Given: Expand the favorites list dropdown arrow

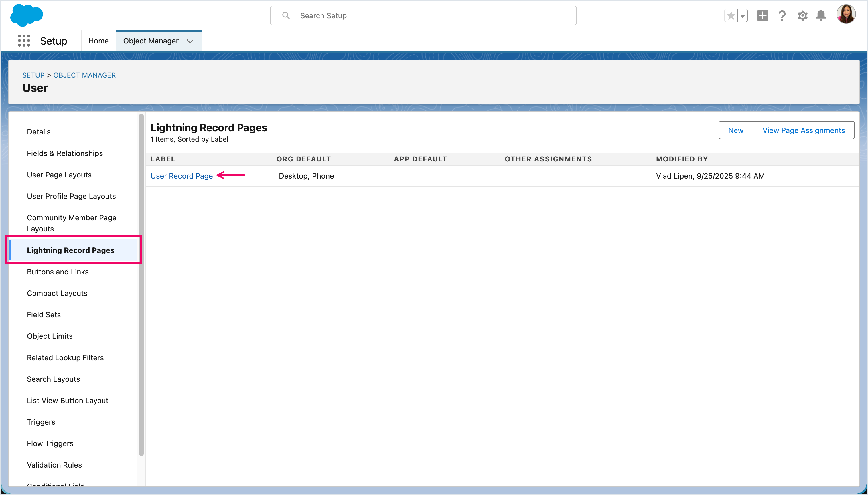Looking at the screenshot, I should click(x=743, y=16).
